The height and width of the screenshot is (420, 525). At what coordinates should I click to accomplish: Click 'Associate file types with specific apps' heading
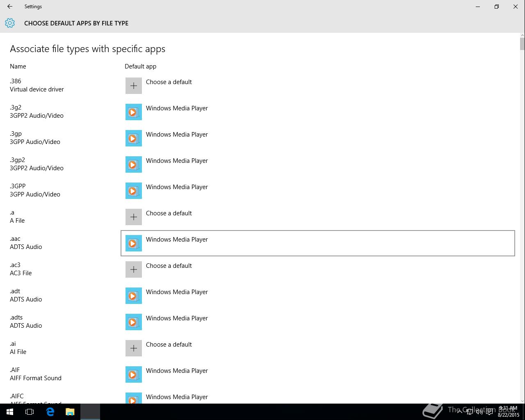88,49
